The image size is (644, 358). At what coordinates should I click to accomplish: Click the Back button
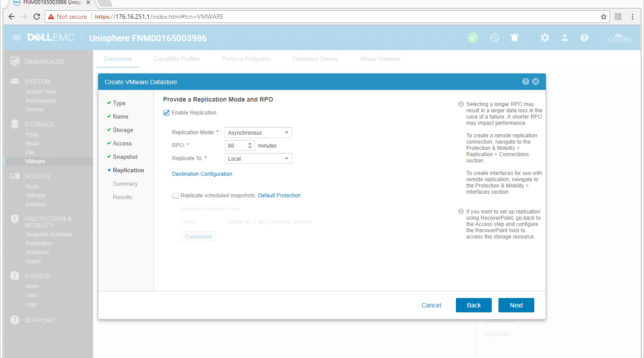[474, 305]
